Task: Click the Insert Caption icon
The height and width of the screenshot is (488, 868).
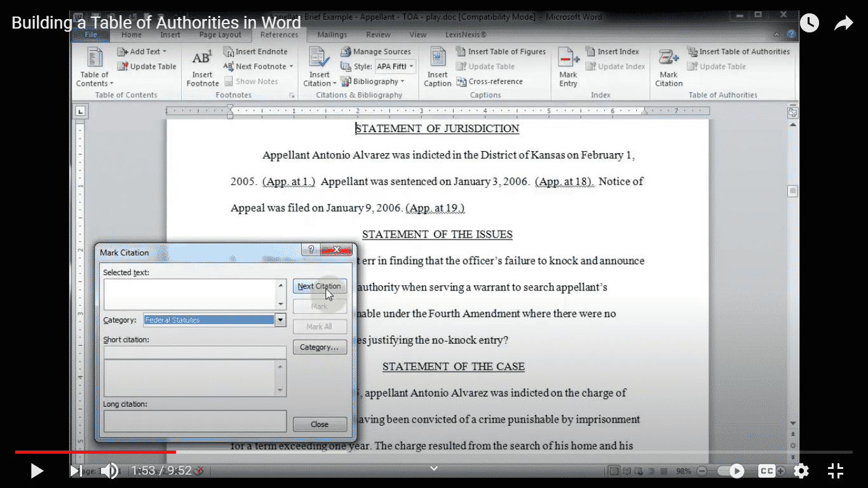Action: tap(438, 68)
